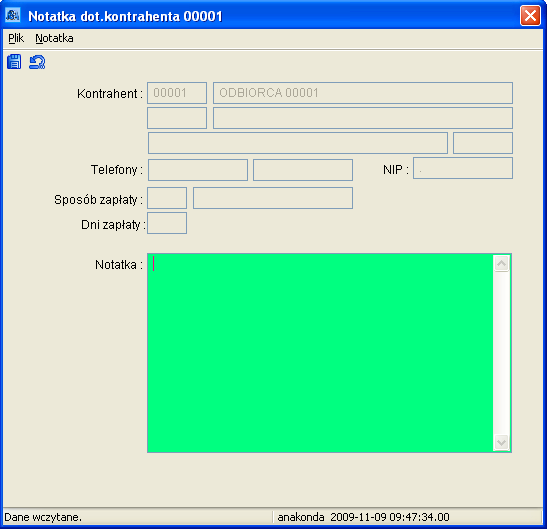Click the first Telefony field
547x529 pixels.
[198, 170]
